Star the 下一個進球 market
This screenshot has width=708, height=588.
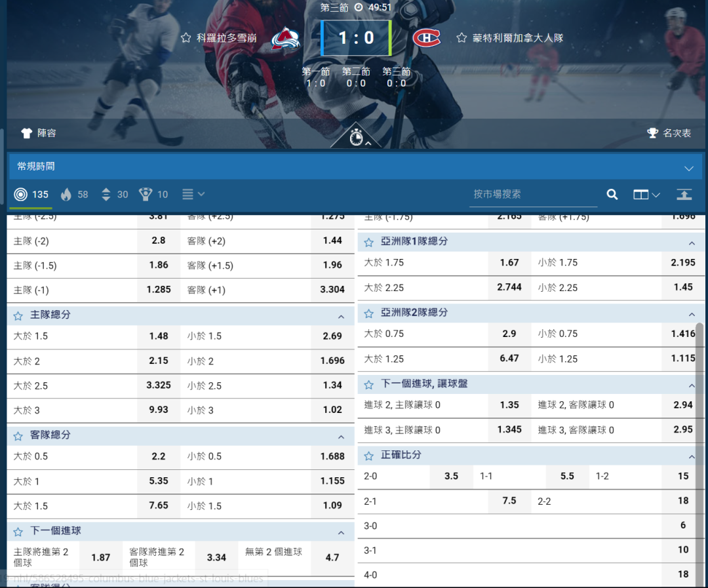(18, 532)
